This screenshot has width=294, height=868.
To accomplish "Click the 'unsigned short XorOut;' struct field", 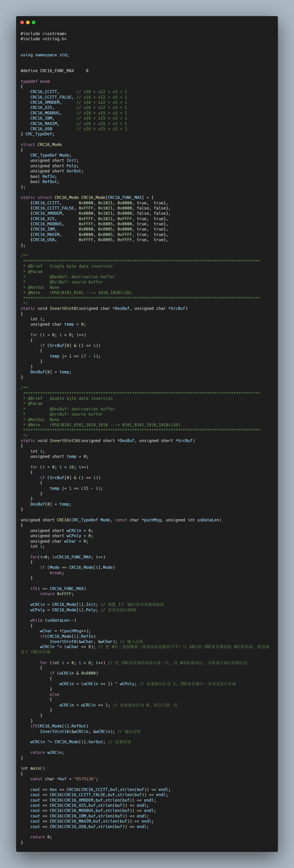I will 57,171.
